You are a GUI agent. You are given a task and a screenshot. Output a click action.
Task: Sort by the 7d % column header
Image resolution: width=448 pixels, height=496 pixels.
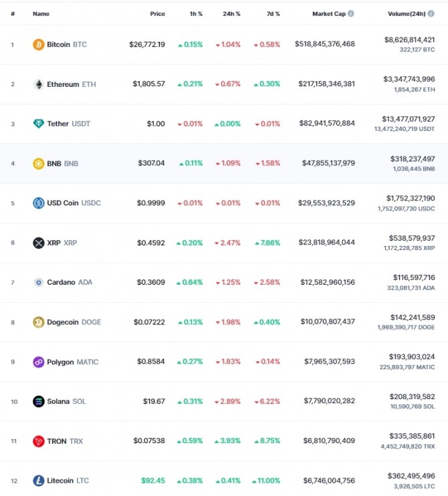click(273, 14)
